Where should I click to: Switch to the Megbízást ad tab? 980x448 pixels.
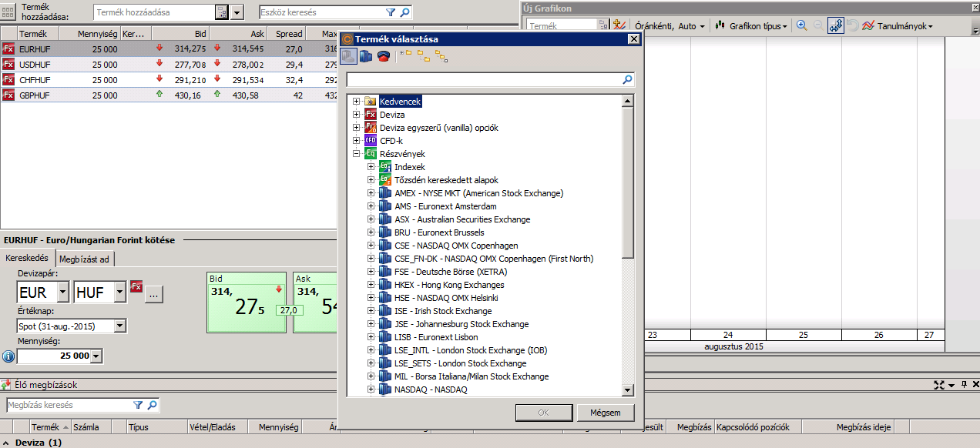tap(85, 258)
